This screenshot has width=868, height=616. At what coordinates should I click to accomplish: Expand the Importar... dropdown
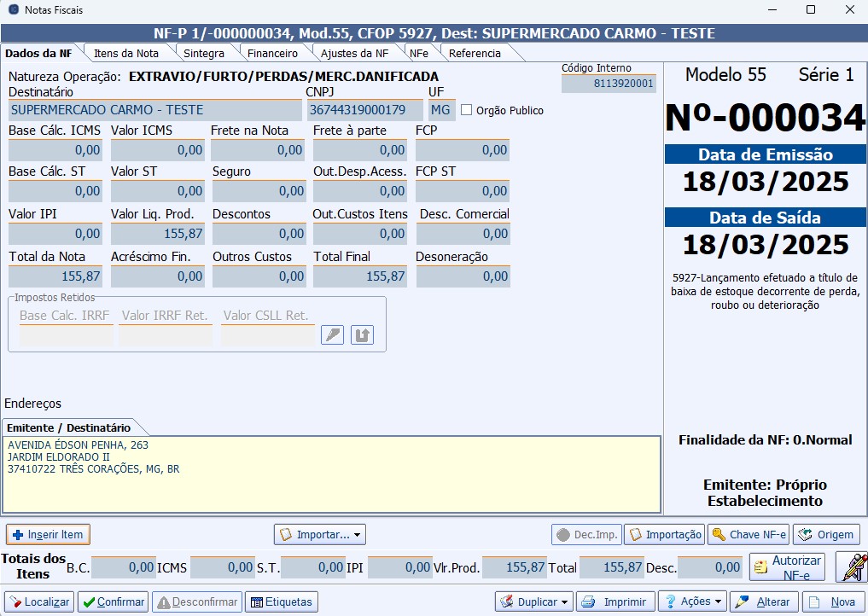point(319,535)
